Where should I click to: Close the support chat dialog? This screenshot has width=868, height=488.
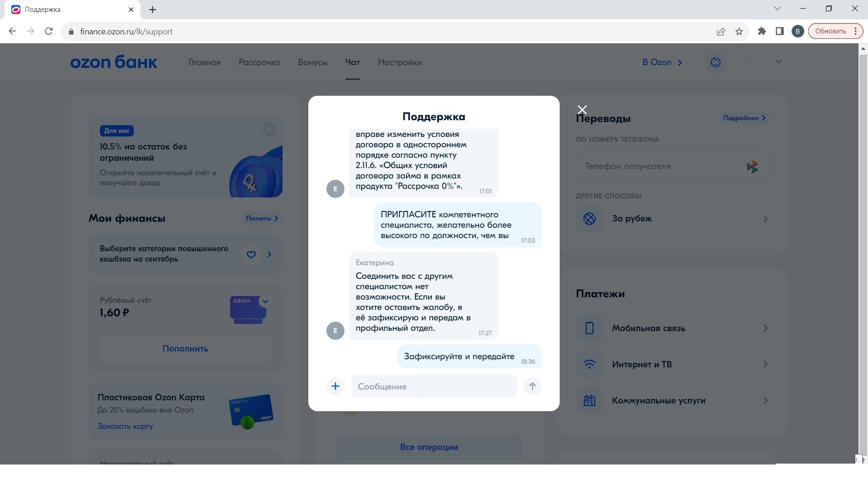click(x=582, y=110)
